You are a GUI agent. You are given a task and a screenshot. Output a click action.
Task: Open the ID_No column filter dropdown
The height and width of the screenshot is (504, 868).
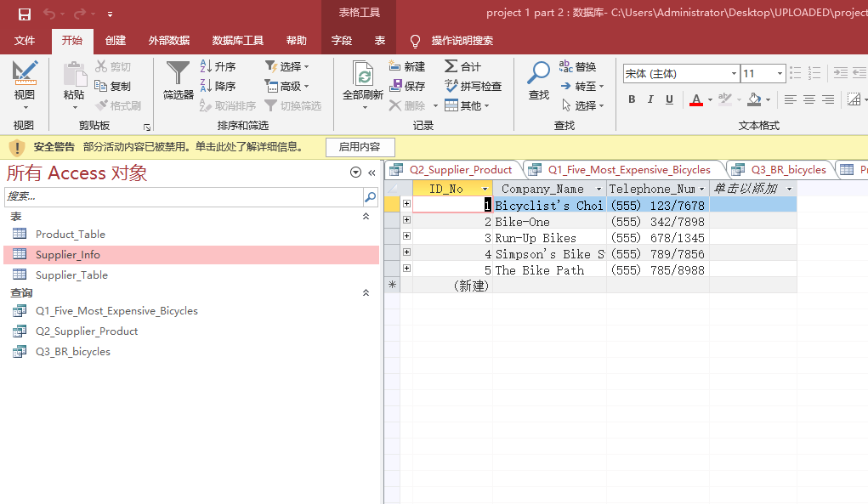pos(485,190)
